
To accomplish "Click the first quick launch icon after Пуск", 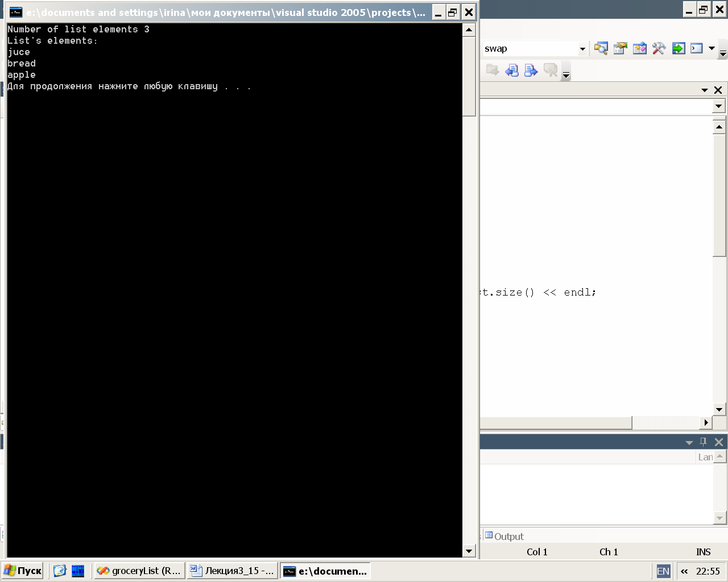I will click(x=60, y=571).
